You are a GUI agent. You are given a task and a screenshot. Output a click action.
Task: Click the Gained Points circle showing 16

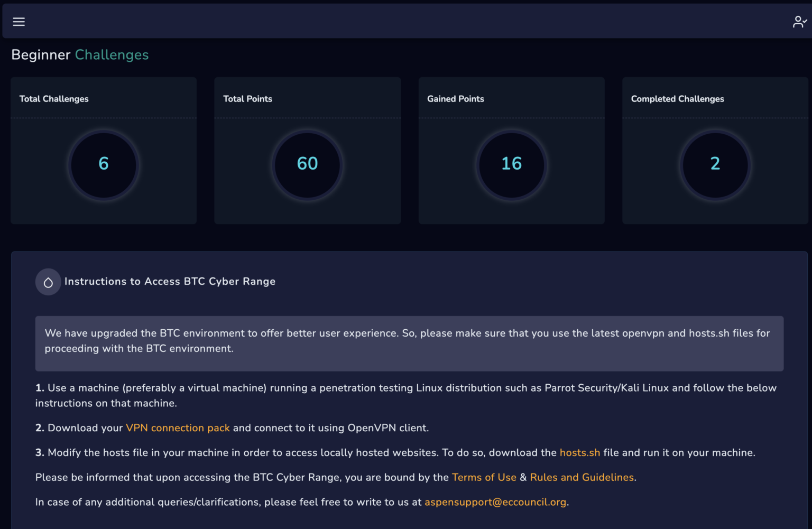point(511,164)
